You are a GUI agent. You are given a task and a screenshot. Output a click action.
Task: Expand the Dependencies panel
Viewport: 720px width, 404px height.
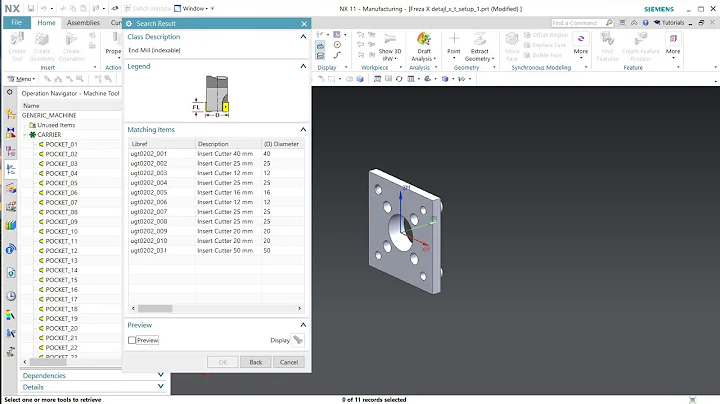(161, 375)
